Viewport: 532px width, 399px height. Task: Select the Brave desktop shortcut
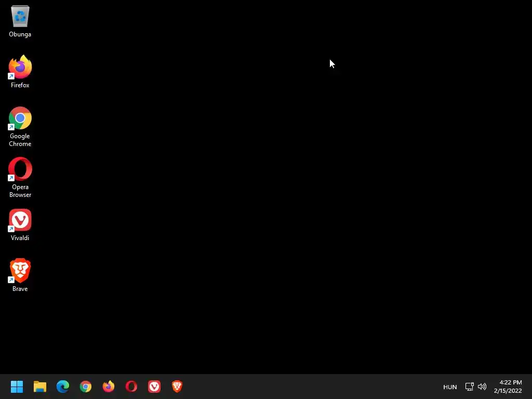pos(20,275)
